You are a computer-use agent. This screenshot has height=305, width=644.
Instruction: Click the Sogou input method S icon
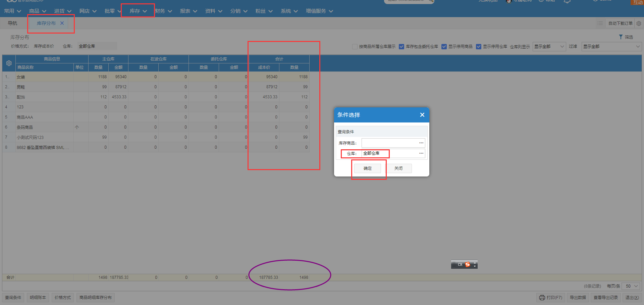coord(468,265)
